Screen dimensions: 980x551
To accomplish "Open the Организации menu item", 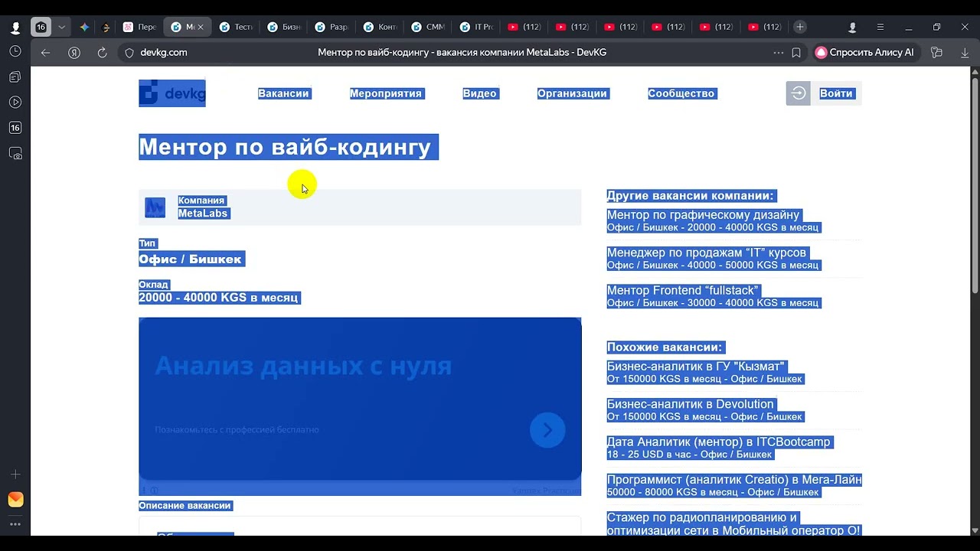I will click(x=572, y=93).
